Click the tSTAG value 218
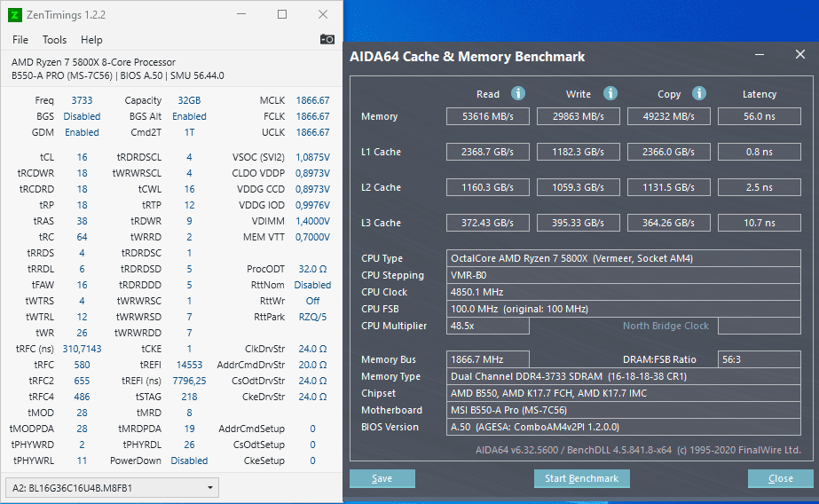819x504 pixels. click(x=189, y=397)
